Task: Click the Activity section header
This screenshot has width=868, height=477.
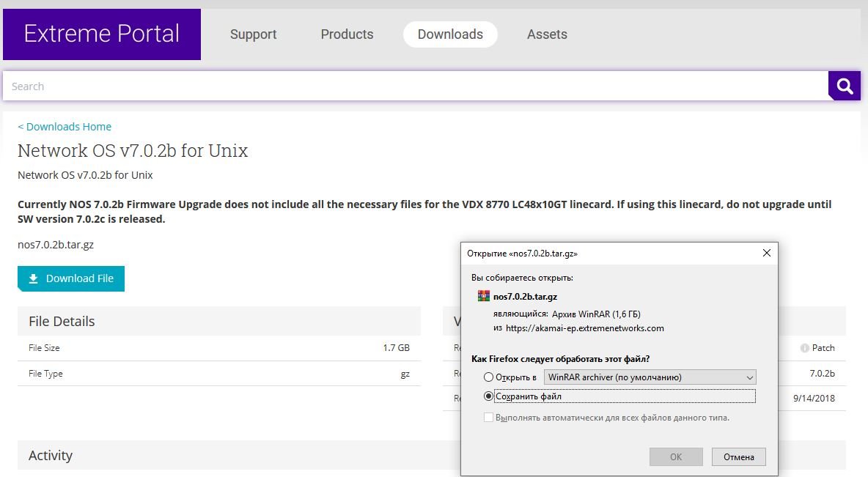Action: pos(51,455)
